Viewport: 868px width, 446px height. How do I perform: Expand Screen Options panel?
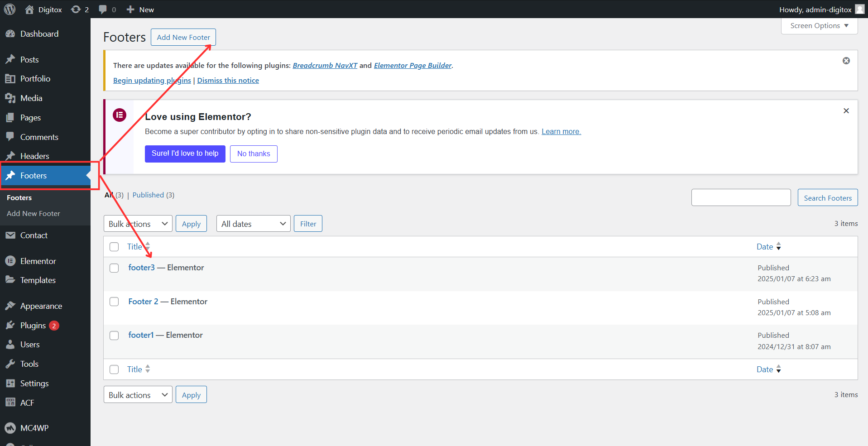coord(819,26)
